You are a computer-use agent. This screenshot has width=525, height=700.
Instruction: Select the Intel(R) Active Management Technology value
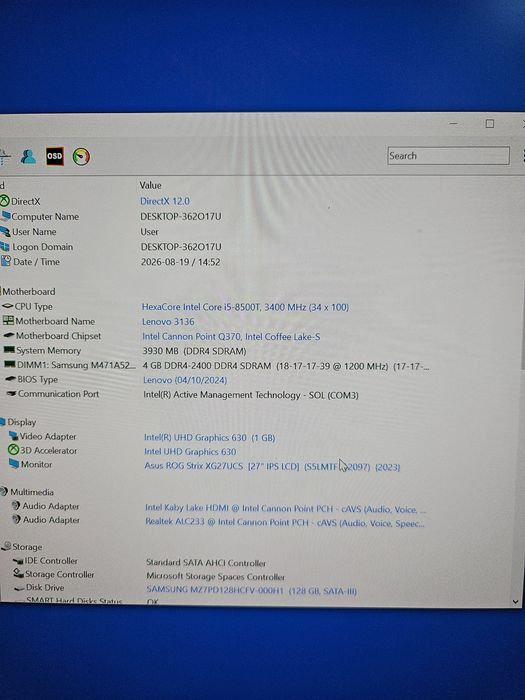pos(250,395)
